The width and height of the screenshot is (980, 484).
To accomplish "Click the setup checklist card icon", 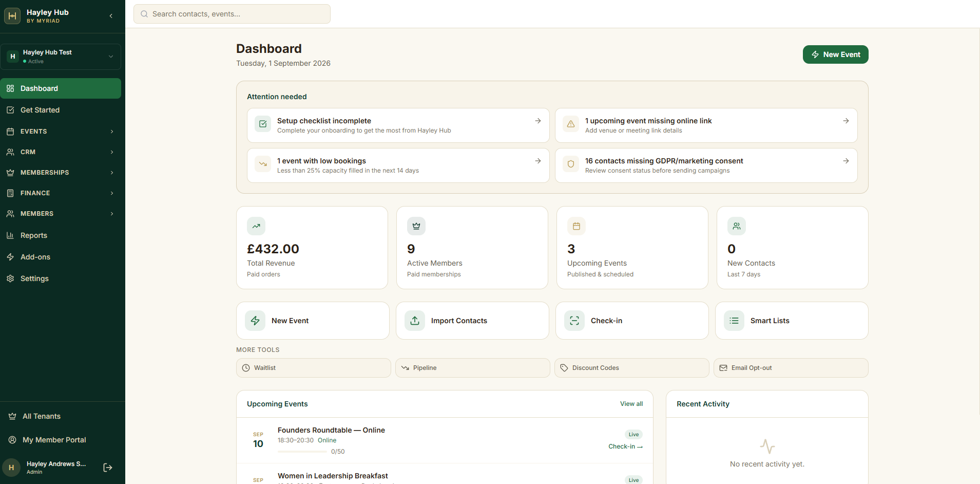I will tap(263, 124).
